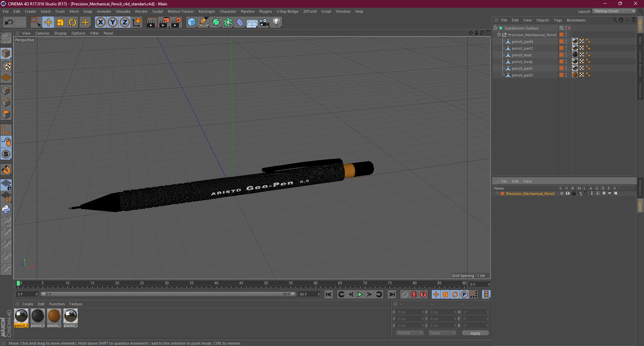Viewport: 644px width, 346px height.
Task: Select the spline Pen tool
Action: tap(204, 22)
